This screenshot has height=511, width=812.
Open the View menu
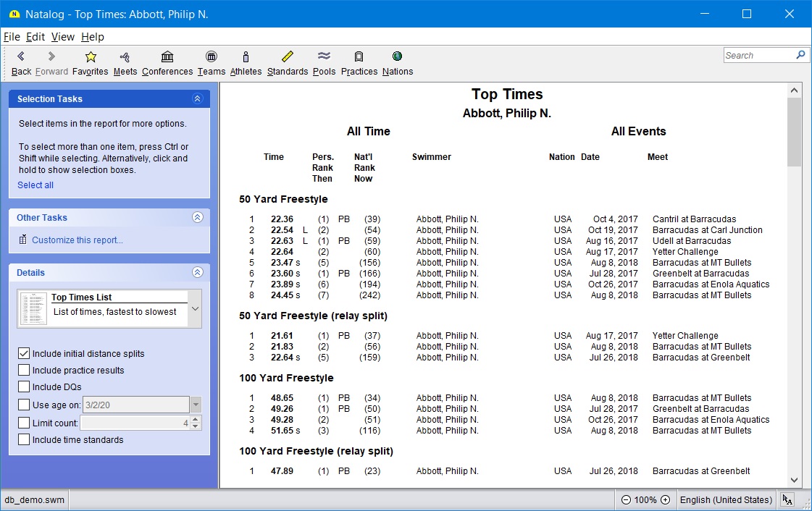[62, 37]
